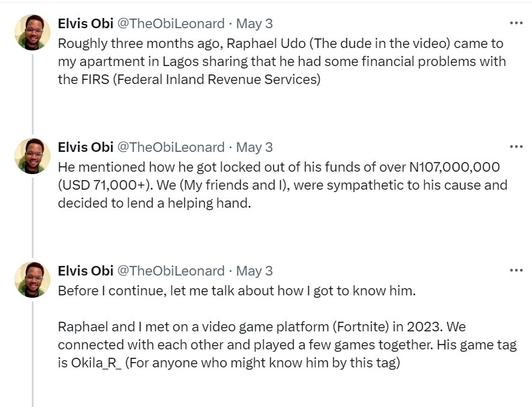Select the @TheObiLeonard handle on the second tweet
The height and width of the screenshot is (407, 532).
170,147
